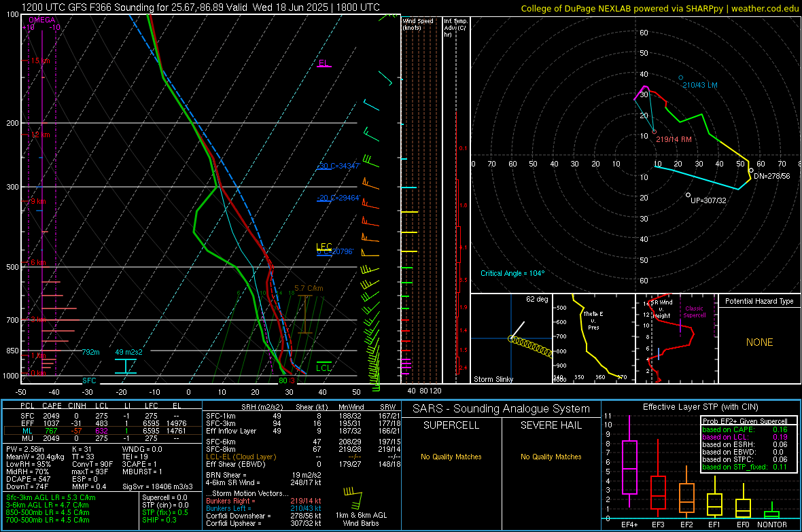Click the 700-500mb LR = 4.5 C/km line
The height and width of the screenshot is (532, 802).
48,520
